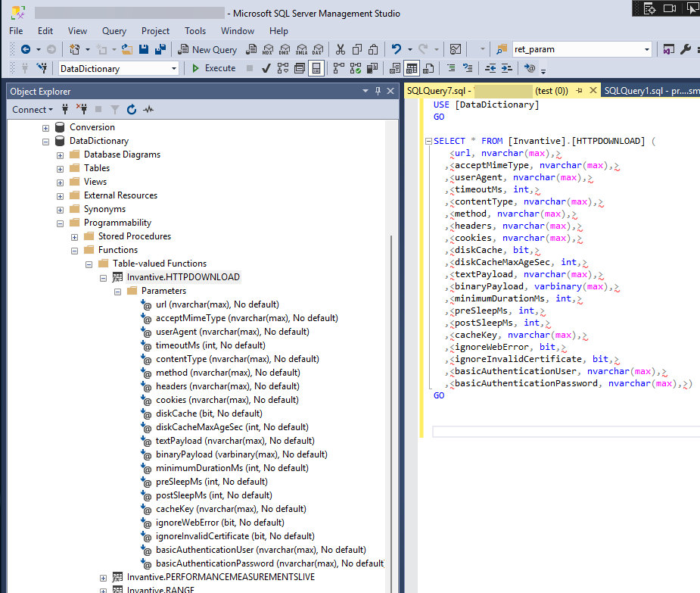Toggle Include Actual Execution Plan
This screenshot has width=700, height=593.
click(339, 68)
